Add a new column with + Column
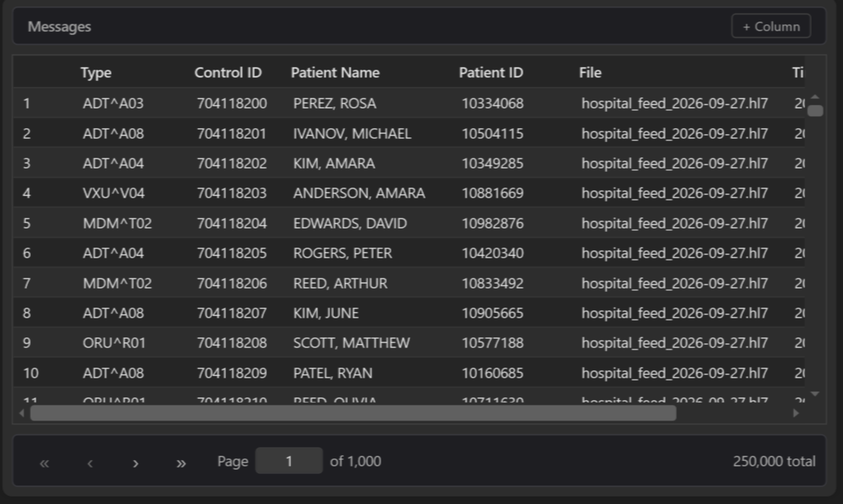Image resolution: width=843 pixels, height=504 pixels. 771,26
